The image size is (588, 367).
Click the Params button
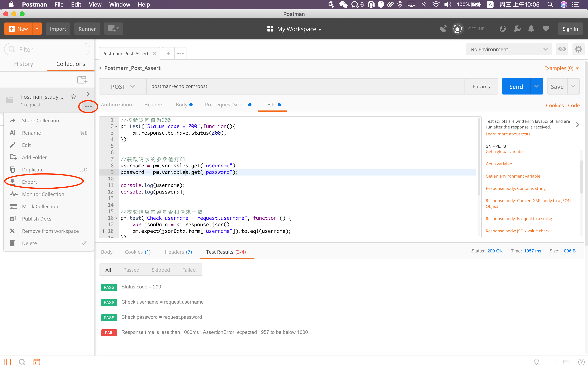[481, 86]
